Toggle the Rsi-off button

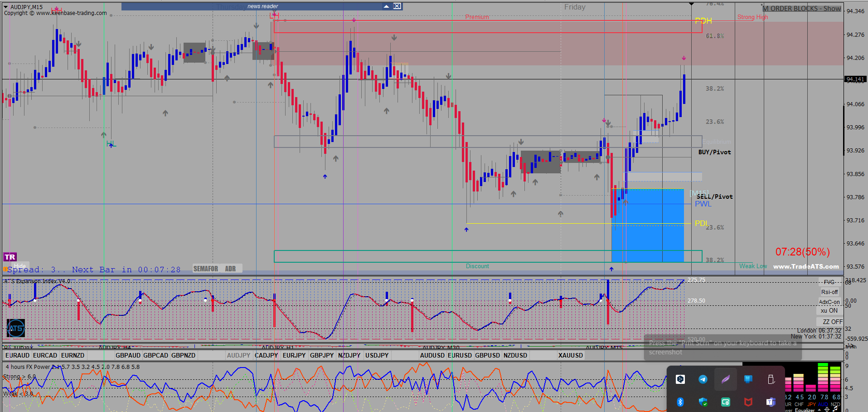tap(829, 292)
